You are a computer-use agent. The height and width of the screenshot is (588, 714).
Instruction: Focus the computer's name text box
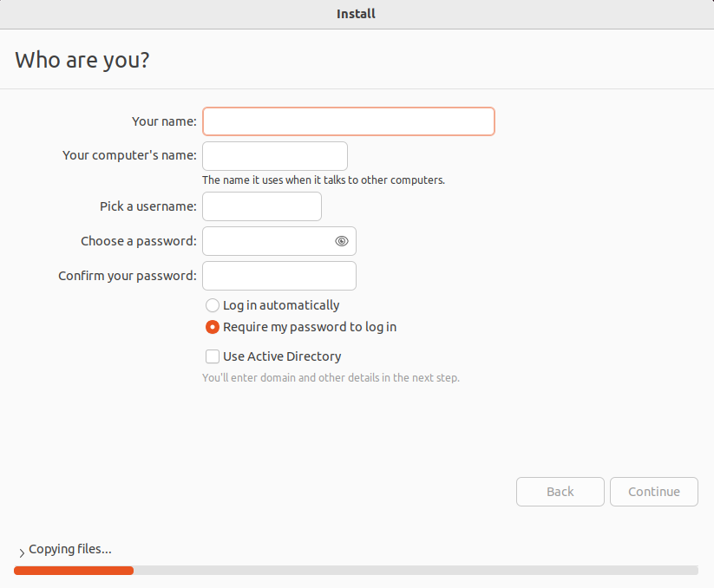point(274,156)
